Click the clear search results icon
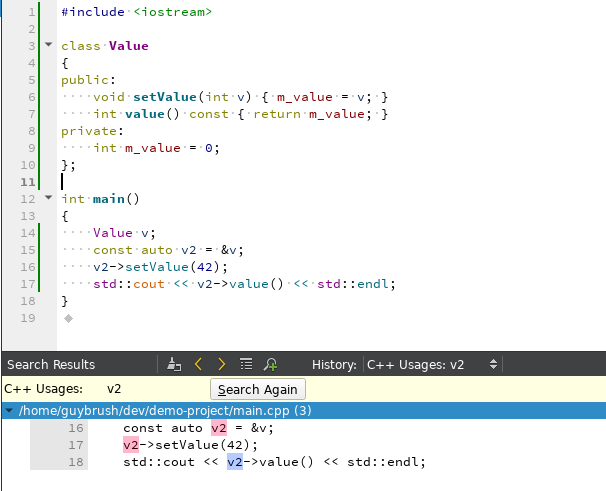Viewport: 606px width, 491px height. pos(174,365)
